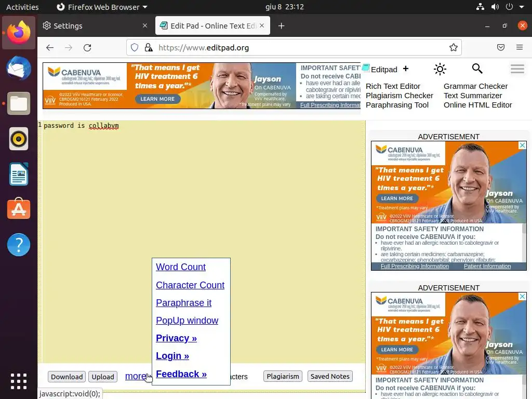Choose Word Count from popup menu
Screen dimensions: 532x399
click(x=180, y=267)
